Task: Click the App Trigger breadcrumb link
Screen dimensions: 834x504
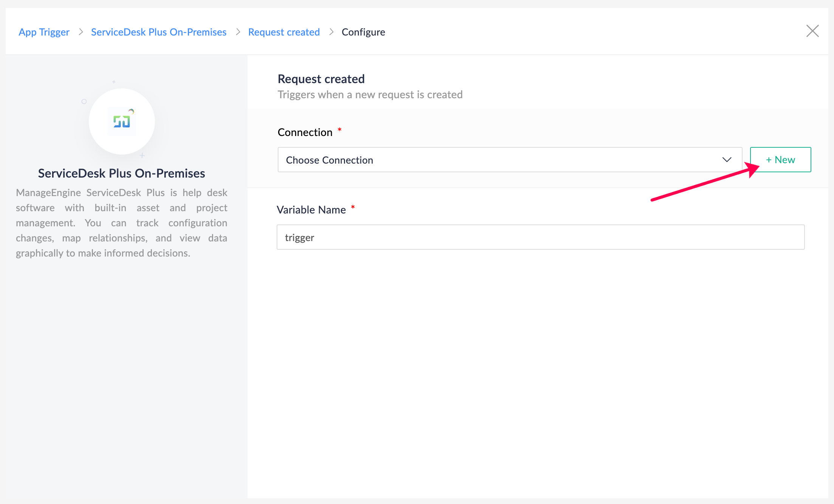Action: [x=44, y=32]
